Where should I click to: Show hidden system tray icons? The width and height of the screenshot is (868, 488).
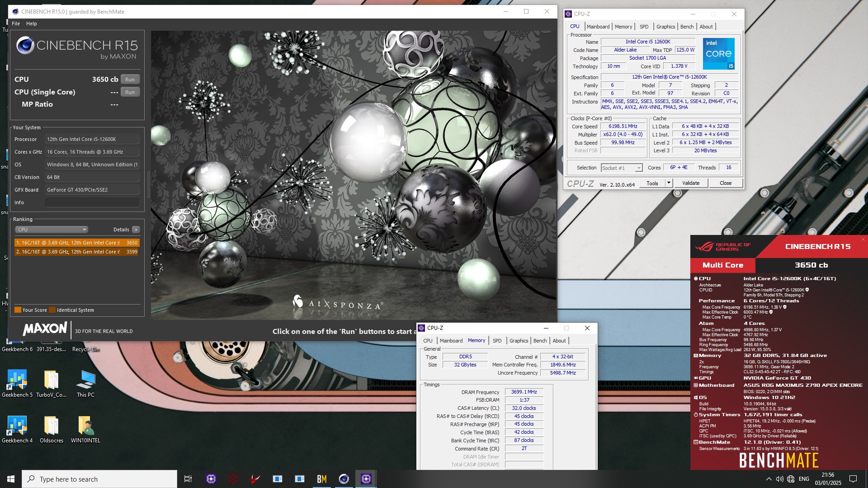coord(769,479)
